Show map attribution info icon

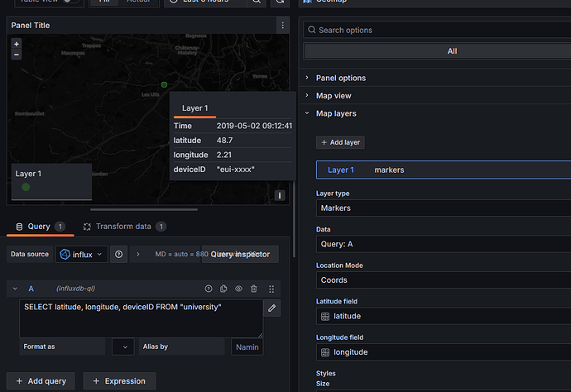pyautogui.click(x=280, y=195)
